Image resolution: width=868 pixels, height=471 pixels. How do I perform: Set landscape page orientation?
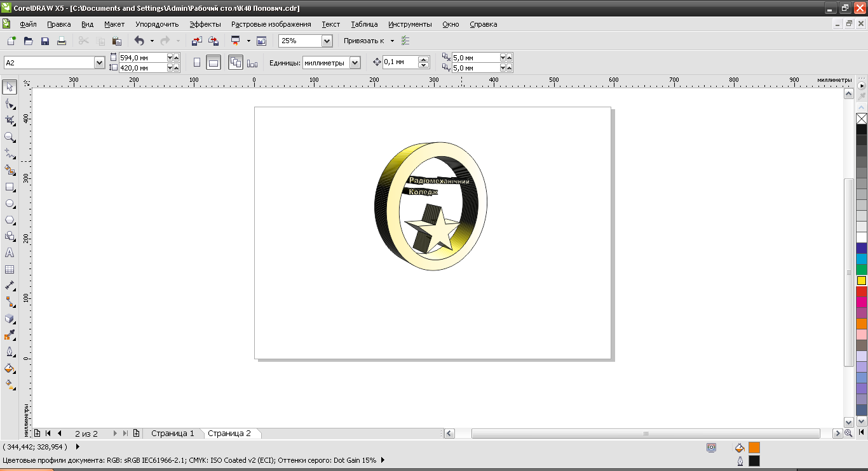point(214,63)
